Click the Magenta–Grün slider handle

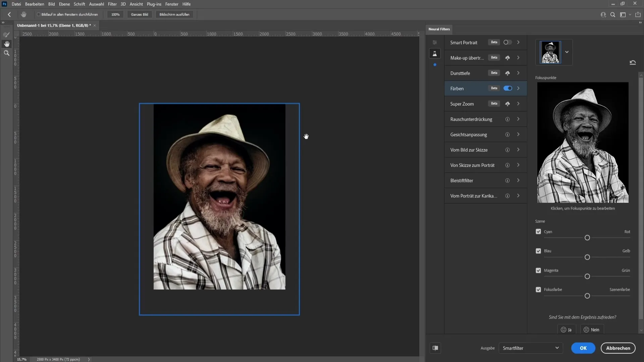pyautogui.click(x=587, y=277)
